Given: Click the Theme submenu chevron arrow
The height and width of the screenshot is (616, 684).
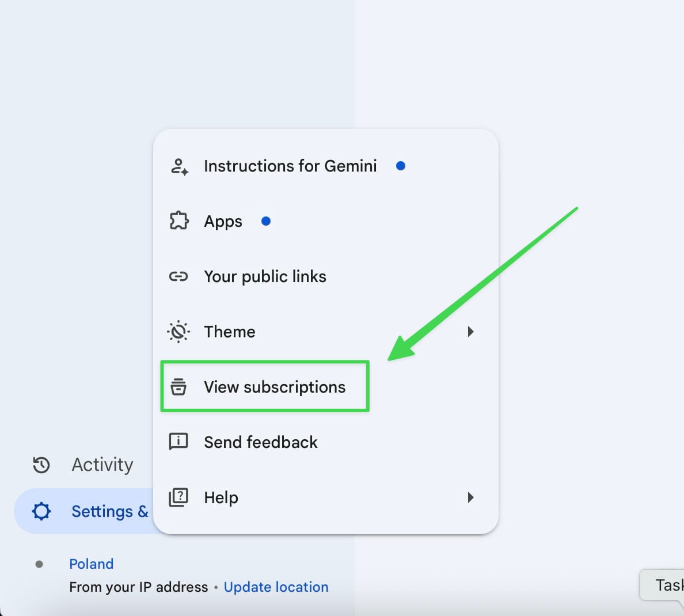Looking at the screenshot, I should tap(471, 332).
